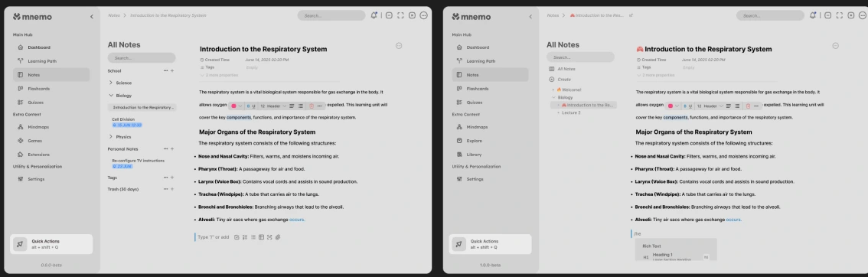The image size is (868, 277).
Task: Apply underline in left floating toolbar
Action: pos(254,106)
